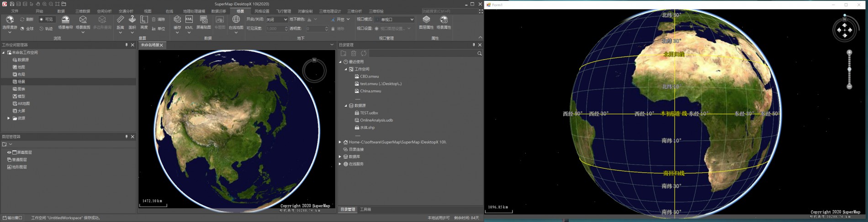Switch to the 空间分析 ribbon tab
The image size is (868, 222).
pyautogui.click(x=104, y=11)
